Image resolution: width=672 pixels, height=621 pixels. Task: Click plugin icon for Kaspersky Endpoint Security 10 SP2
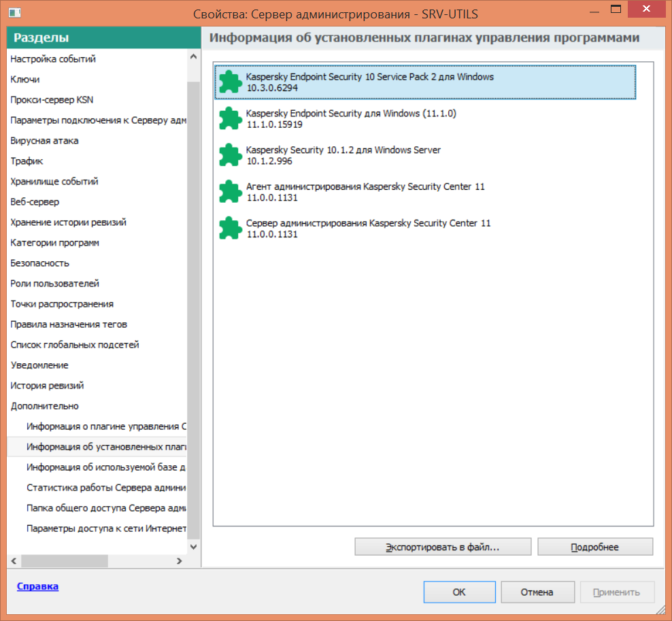click(x=231, y=82)
